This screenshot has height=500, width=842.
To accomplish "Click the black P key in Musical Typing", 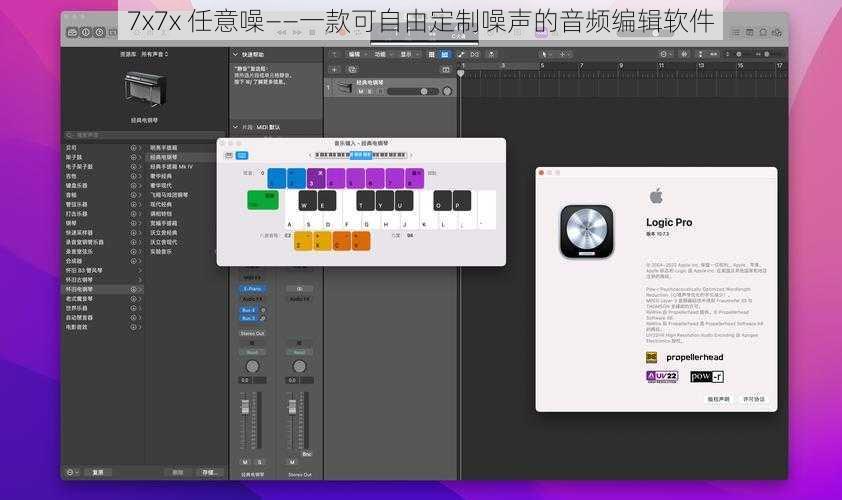I will pyautogui.click(x=462, y=200).
